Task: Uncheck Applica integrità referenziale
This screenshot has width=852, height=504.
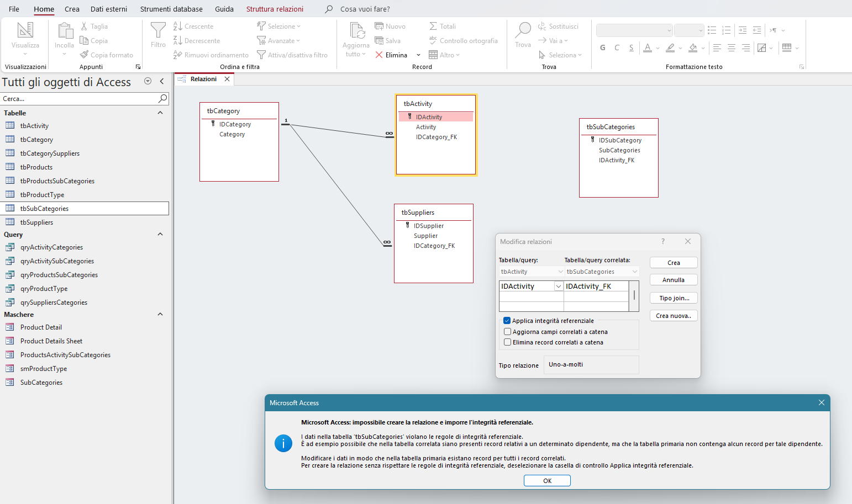Action: coord(507,321)
